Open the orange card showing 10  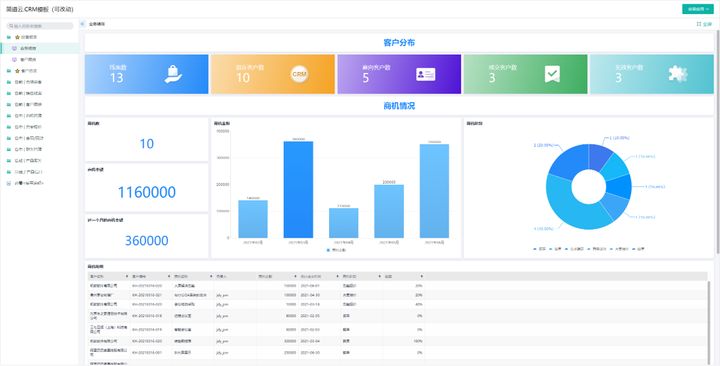click(x=273, y=74)
